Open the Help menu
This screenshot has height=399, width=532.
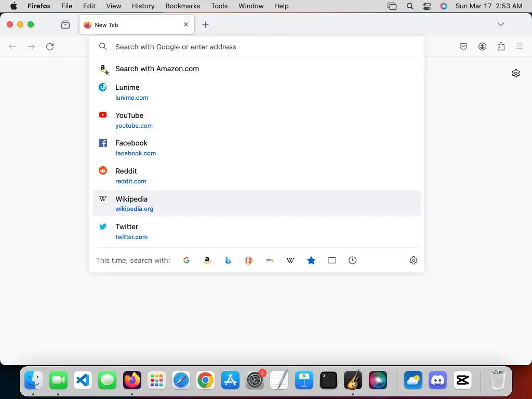pos(281,6)
